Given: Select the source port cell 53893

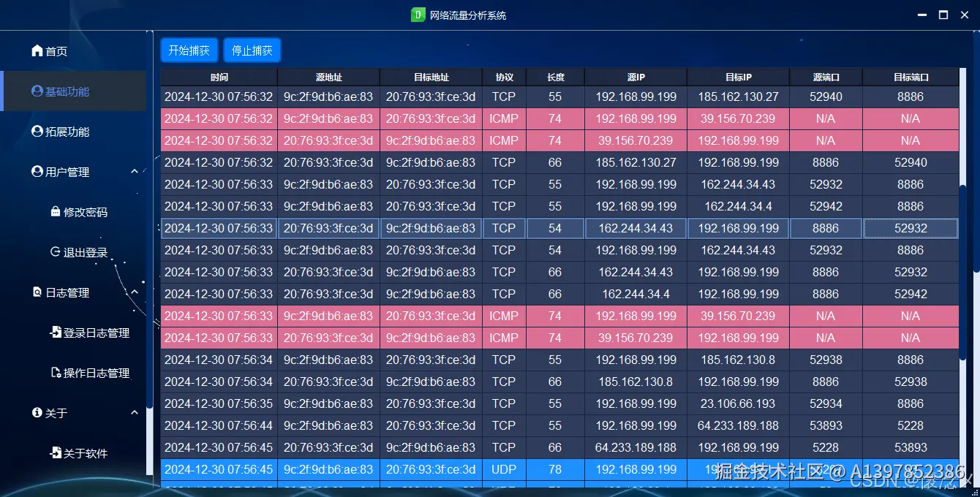Looking at the screenshot, I should click(826, 425).
